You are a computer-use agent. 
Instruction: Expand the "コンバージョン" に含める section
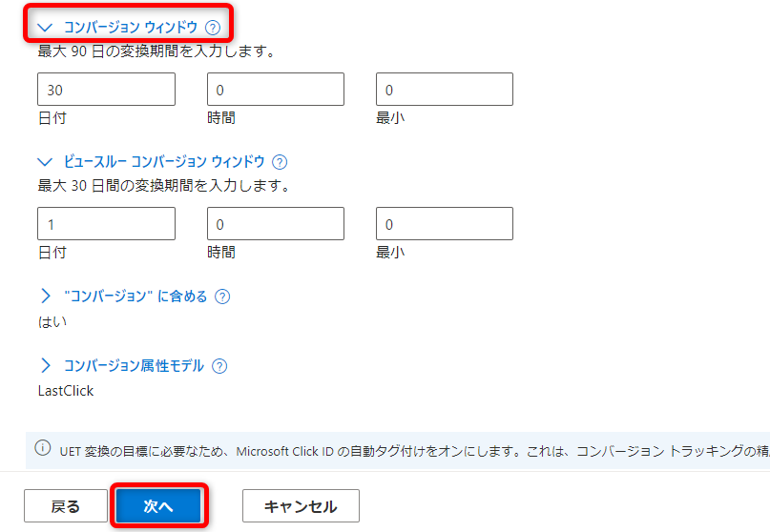coord(45,297)
